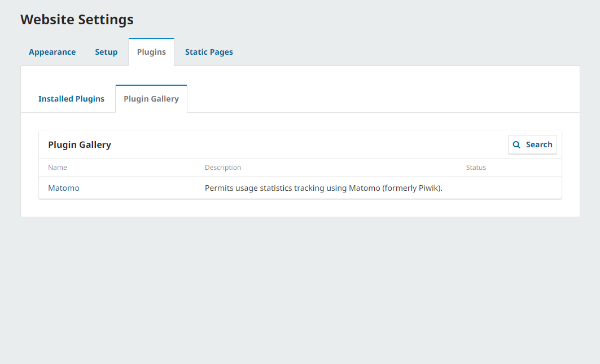The image size is (600, 364).
Task: Click the Description column header
Action: 223,168
